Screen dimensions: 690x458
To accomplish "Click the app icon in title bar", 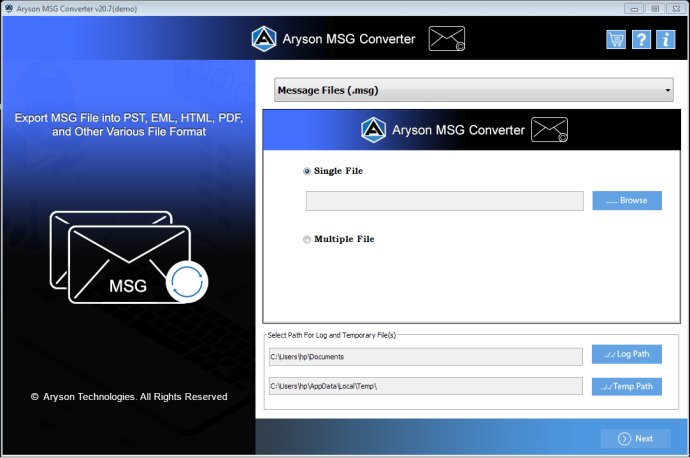I will click(x=9, y=8).
